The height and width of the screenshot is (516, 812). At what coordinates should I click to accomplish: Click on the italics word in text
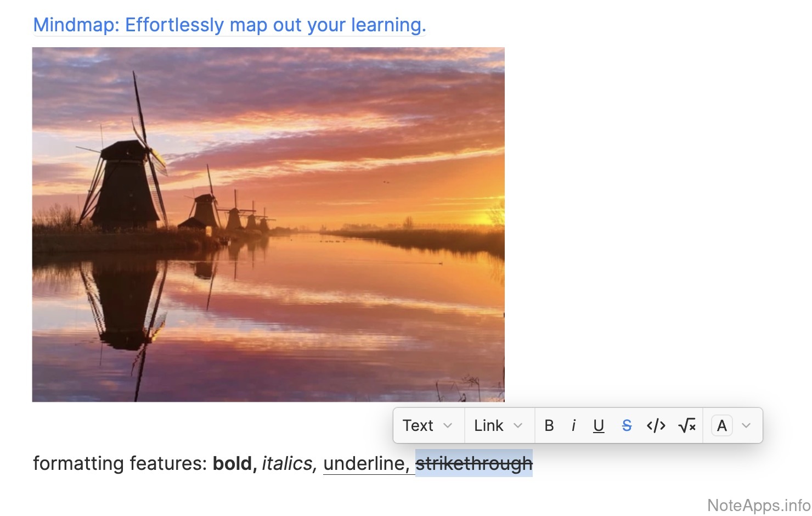coord(287,463)
